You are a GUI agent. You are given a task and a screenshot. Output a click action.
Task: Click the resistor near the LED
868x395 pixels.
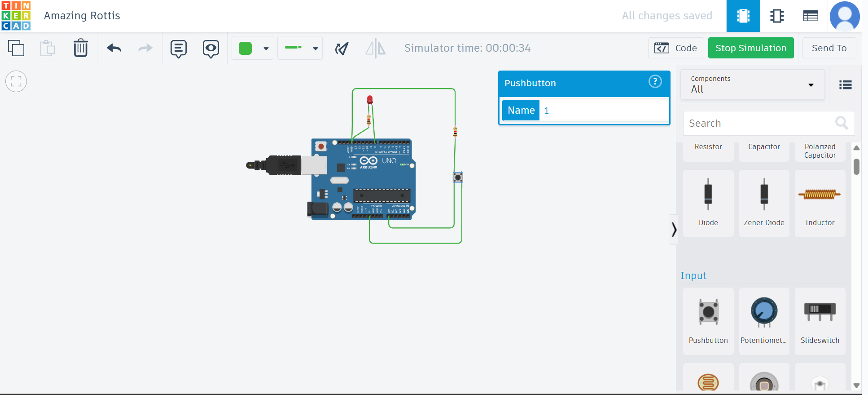tap(369, 120)
